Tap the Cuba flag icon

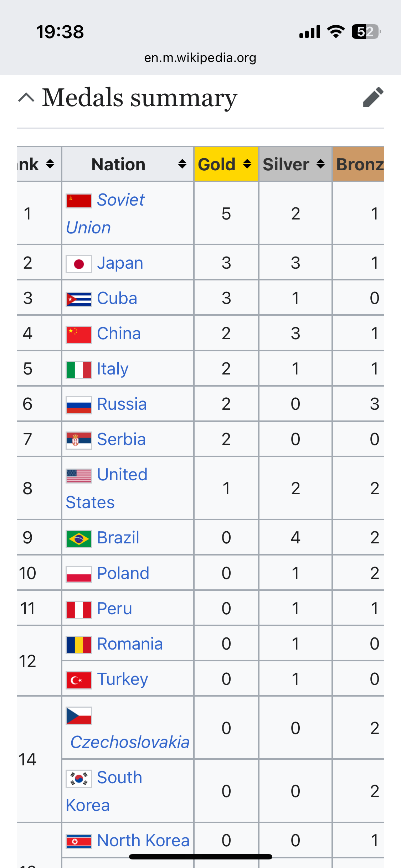(x=79, y=299)
